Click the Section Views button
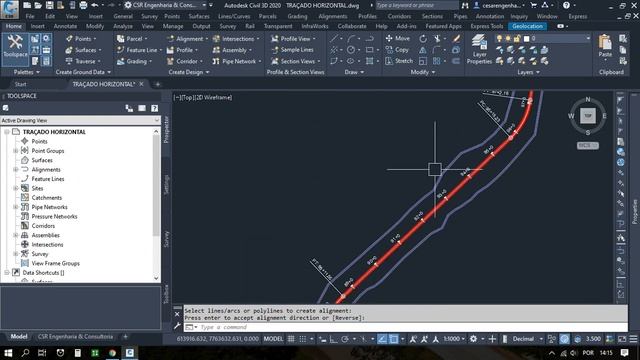The height and width of the screenshot is (360, 640). (x=295, y=61)
